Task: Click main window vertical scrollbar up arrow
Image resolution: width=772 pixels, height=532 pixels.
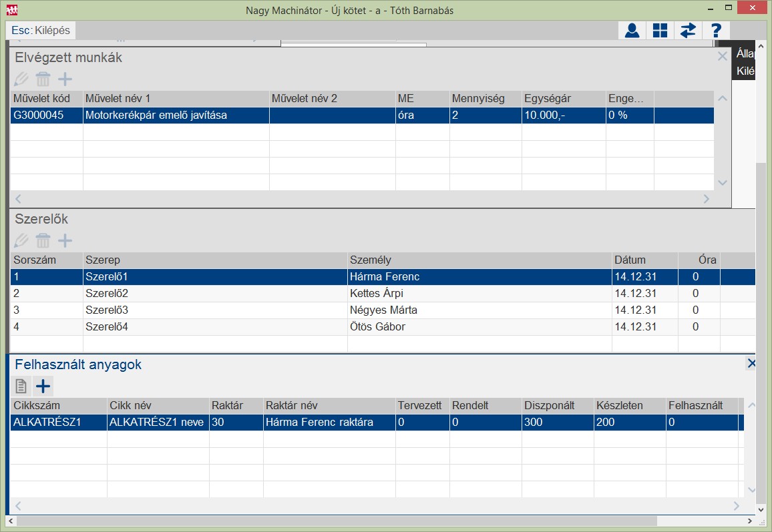Action: click(761, 46)
